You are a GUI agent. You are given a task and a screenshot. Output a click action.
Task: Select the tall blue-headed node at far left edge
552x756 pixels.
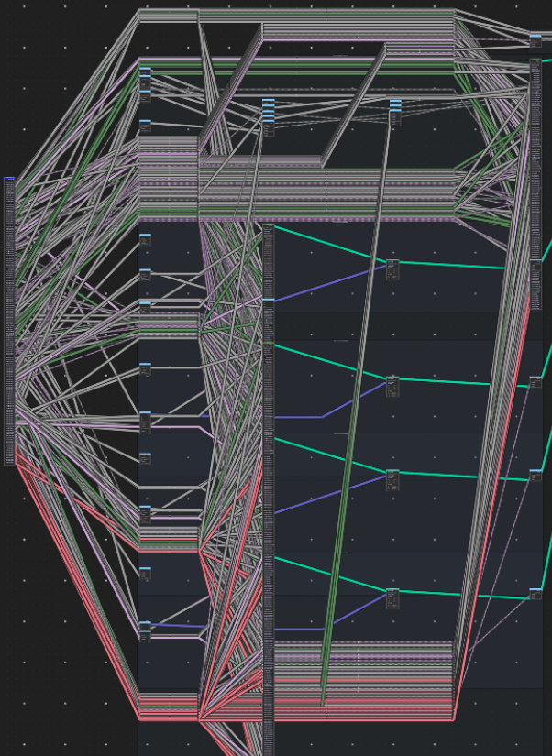point(10,321)
